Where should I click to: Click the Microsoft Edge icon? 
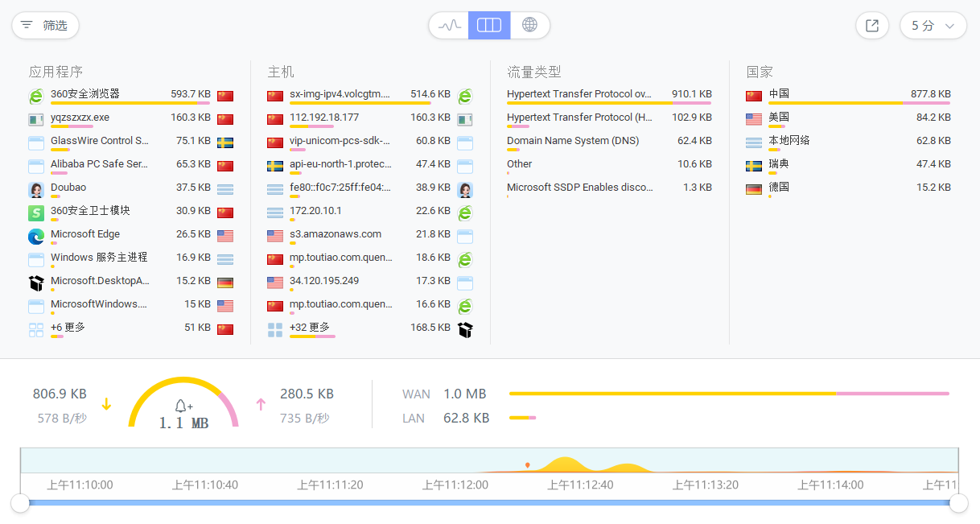click(35, 237)
